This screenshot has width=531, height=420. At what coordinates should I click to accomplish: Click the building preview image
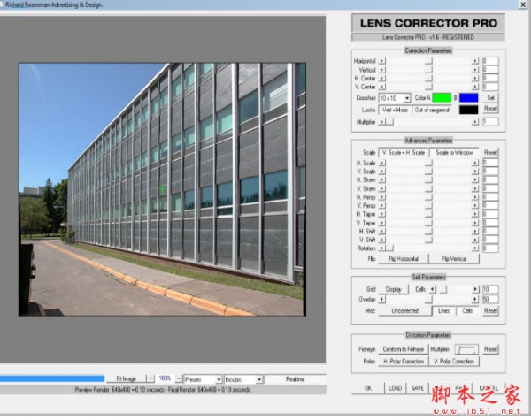162,189
